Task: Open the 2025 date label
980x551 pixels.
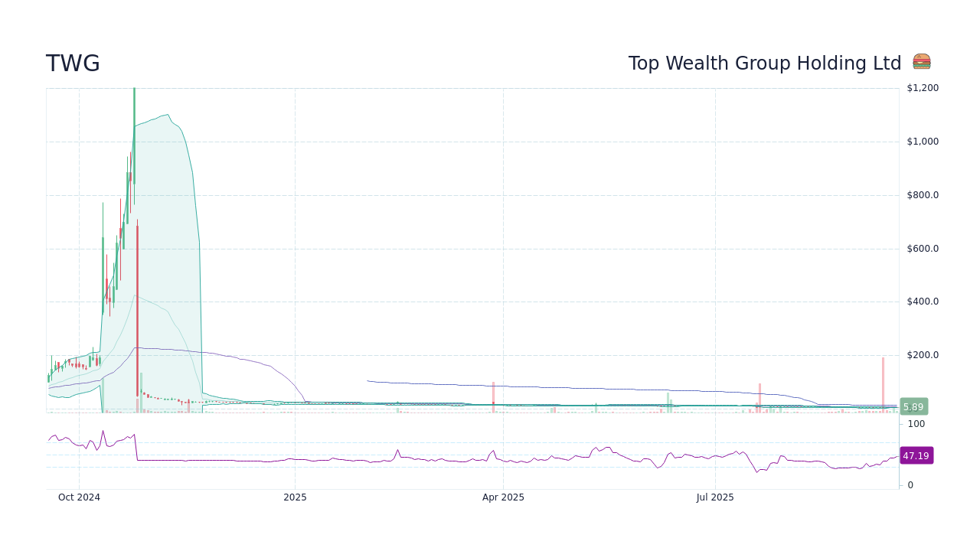Action: click(295, 497)
